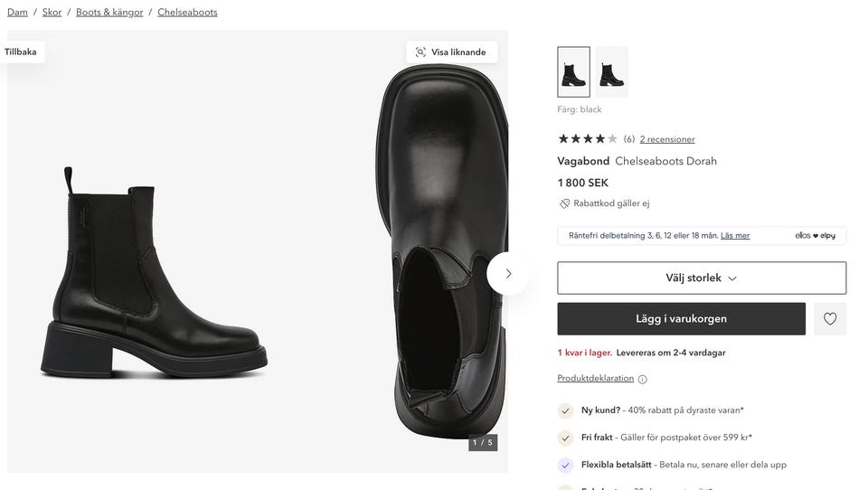Go to Boots & kängor breadcrumb
The width and height of the screenshot is (868, 490).
(109, 12)
